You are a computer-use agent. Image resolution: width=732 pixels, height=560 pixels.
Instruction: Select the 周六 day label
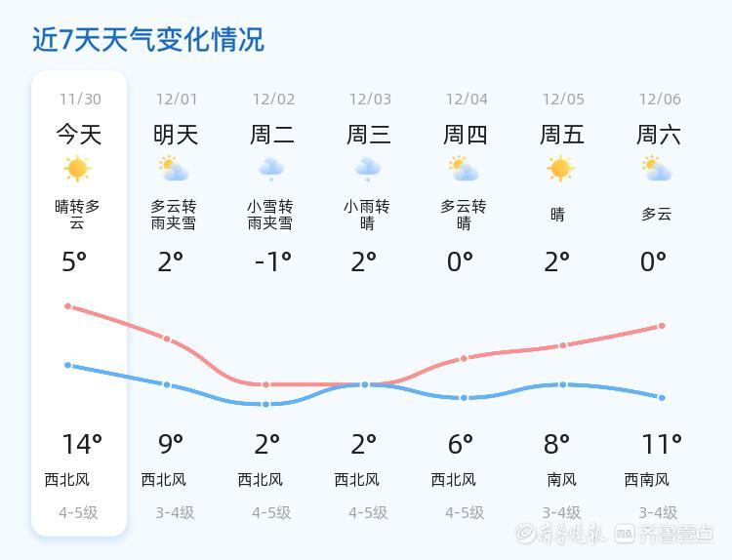pos(659,134)
